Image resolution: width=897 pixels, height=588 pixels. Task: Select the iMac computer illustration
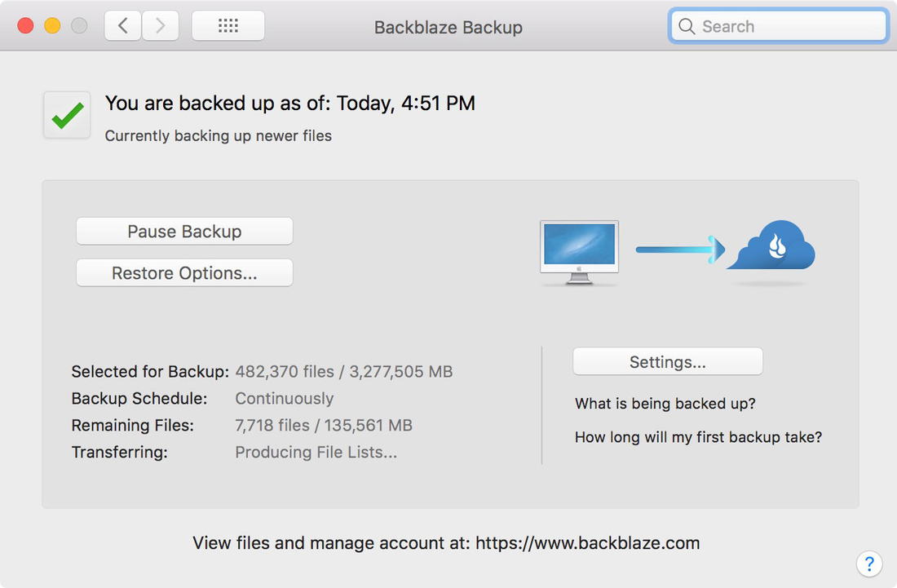point(579,249)
